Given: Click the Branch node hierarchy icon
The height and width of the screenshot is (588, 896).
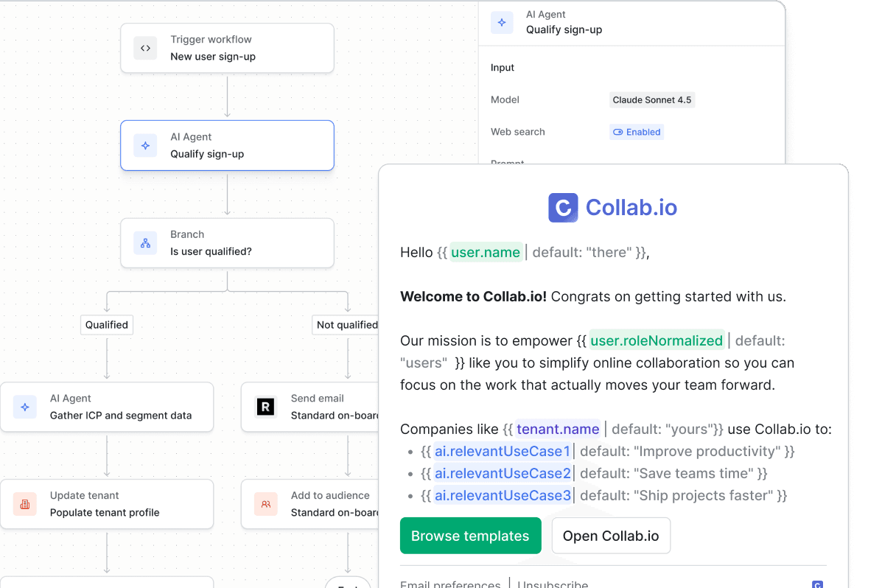Looking at the screenshot, I should click(x=145, y=243).
